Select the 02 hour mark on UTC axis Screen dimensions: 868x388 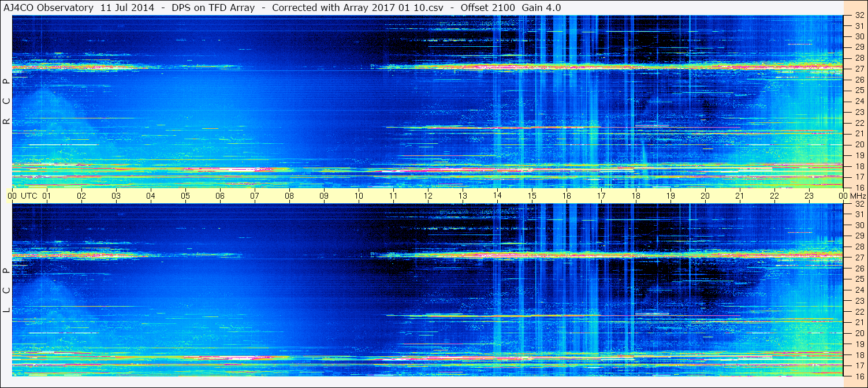(81, 196)
